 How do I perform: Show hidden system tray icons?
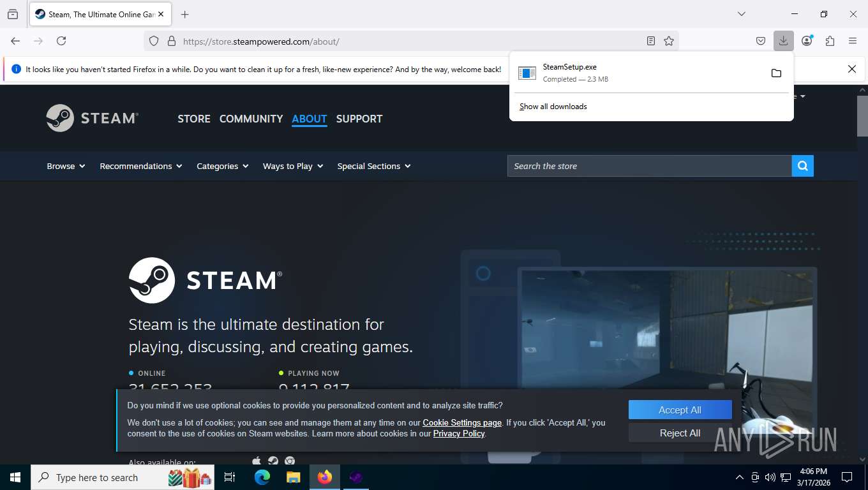pyautogui.click(x=740, y=477)
